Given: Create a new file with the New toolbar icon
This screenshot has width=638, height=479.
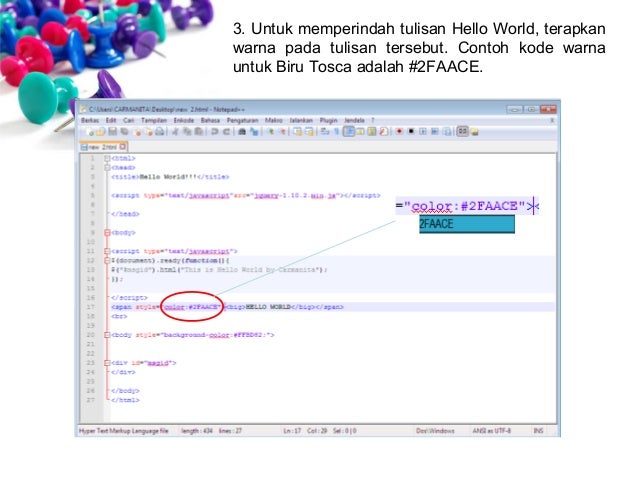Looking at the screenshot, I should [90, 131].
